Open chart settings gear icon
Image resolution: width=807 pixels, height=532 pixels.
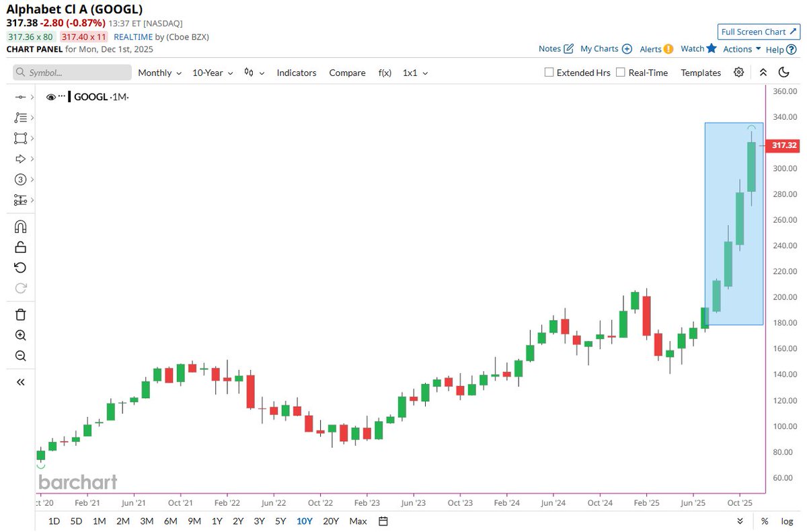point(739,73)
